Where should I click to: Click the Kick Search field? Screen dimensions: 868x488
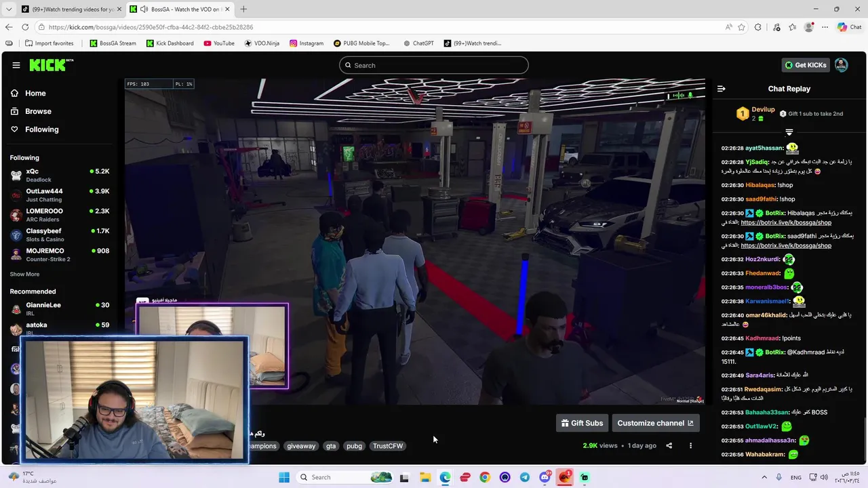click(434, 65)
